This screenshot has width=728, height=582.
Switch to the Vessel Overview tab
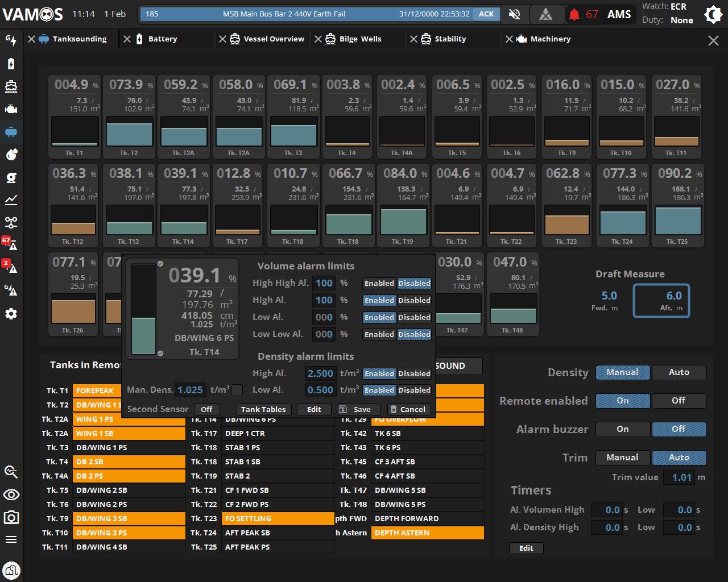(x=274, y=39)
